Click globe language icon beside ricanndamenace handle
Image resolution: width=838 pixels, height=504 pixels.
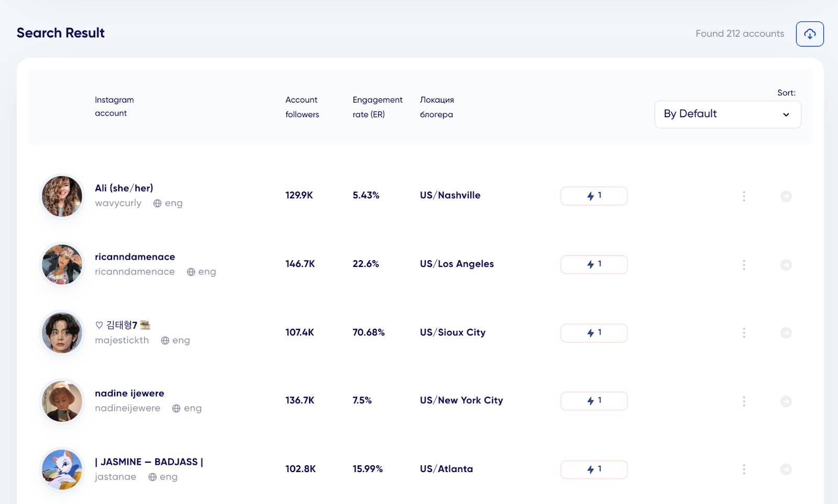click(x=191, y=272)
